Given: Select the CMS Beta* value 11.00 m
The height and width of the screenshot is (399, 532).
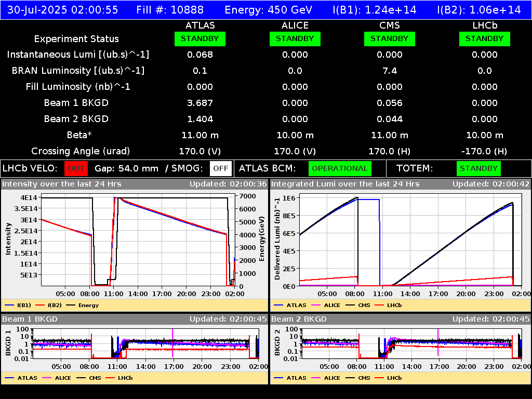Looking at the screenshot, I should click(x=390, y=135).
